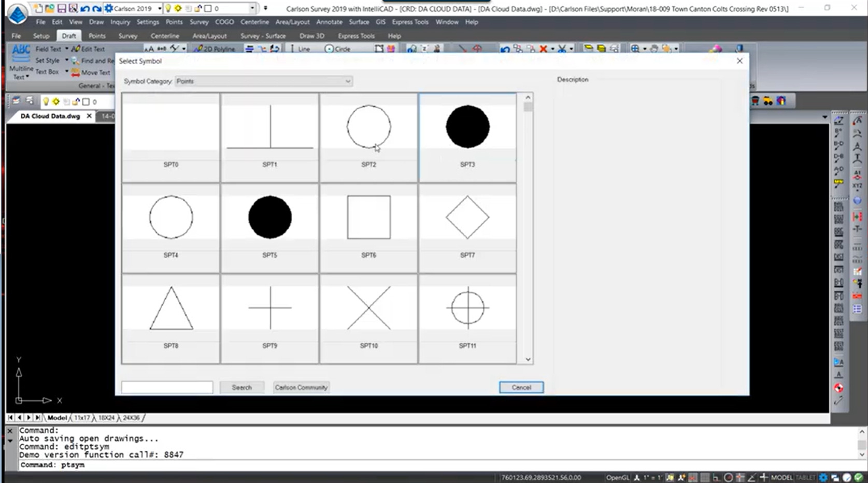Viewport: 868px width, 483px height.
Task: Click the Undo arrow in quick access toolbar
Action: pos(85,8)
